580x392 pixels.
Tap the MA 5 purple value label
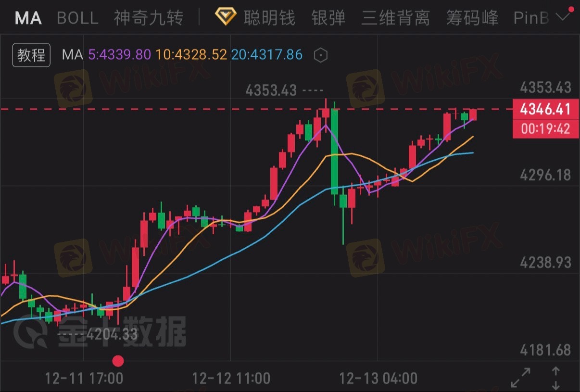119,55
